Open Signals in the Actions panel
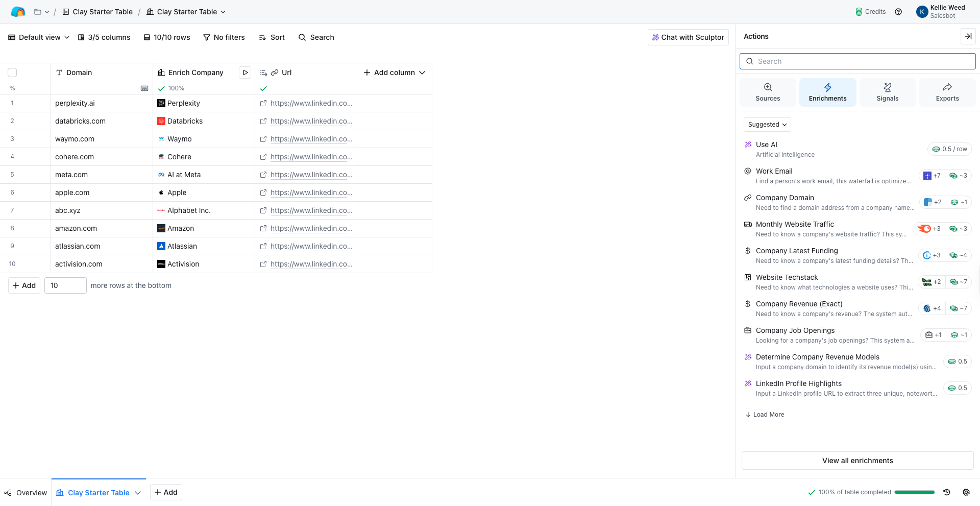 point(887,92)
